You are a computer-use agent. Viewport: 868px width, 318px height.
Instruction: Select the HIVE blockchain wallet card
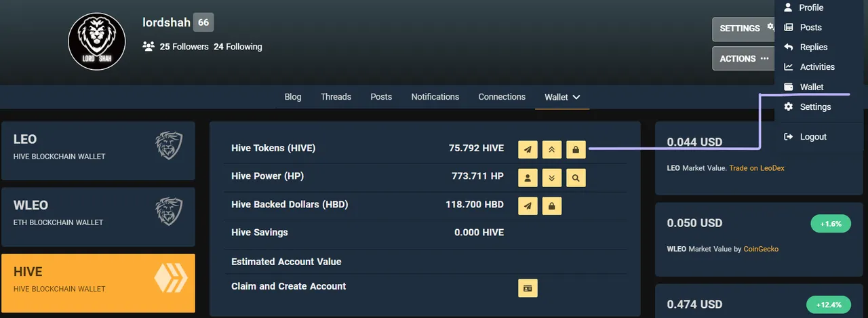98,283
